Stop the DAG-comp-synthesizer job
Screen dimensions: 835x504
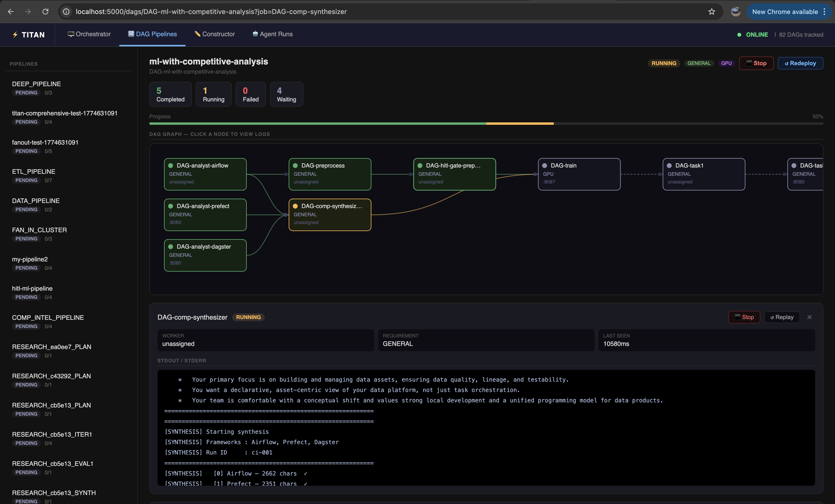click(744, 317)
